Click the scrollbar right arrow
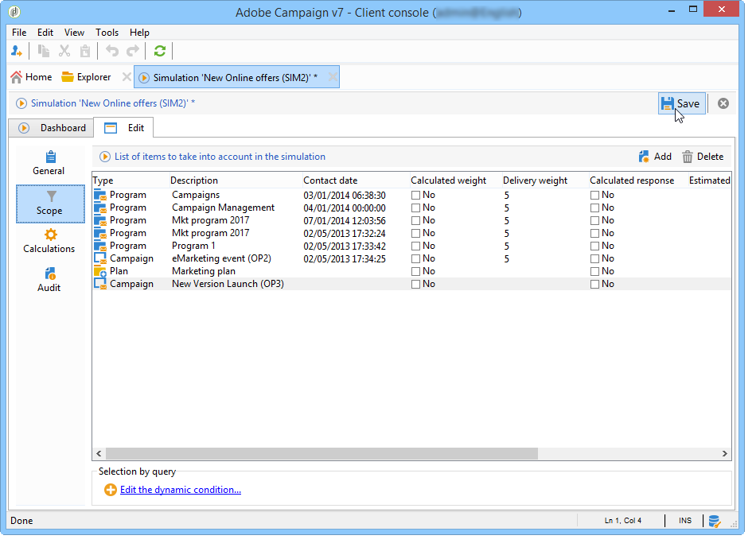Screen dimensions: 756x551 tap(724, 454)
